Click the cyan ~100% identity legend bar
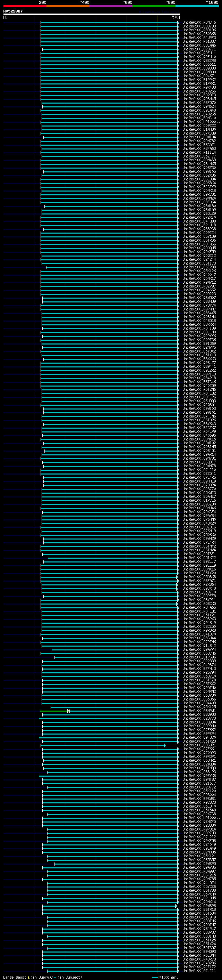The image size is (222, 980). point(197,7)
